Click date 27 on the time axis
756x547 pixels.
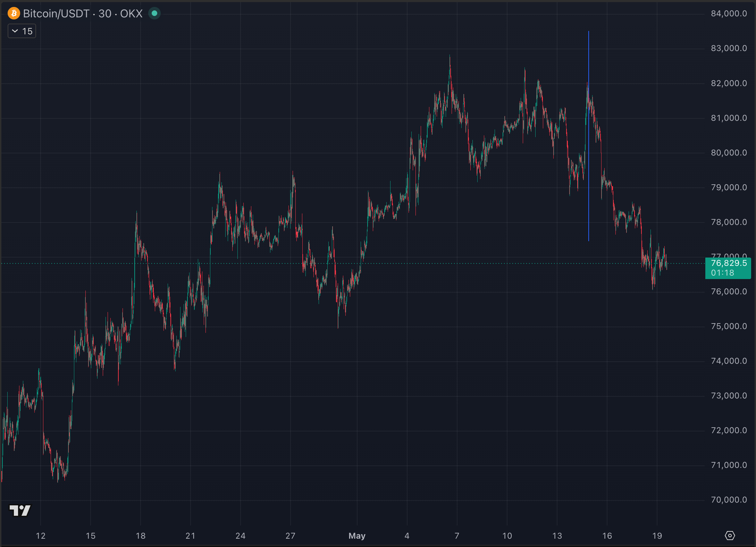291,536
